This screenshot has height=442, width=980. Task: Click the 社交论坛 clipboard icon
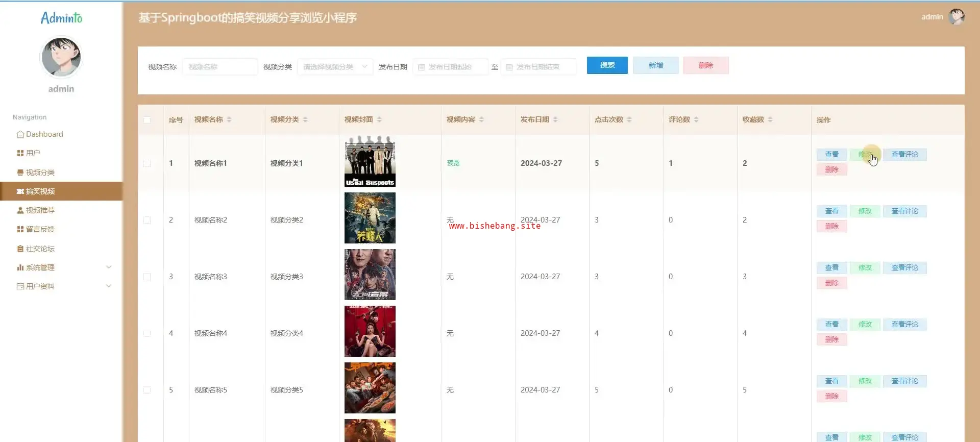coord(20,249)
